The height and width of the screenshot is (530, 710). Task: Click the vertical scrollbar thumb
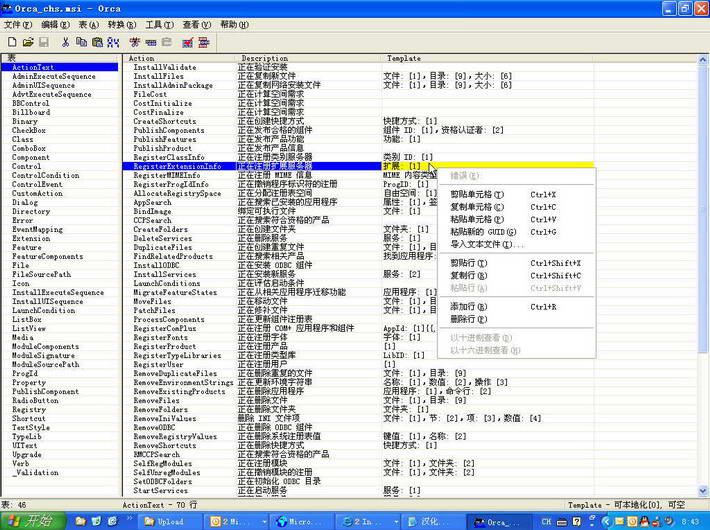coord(703,208)
